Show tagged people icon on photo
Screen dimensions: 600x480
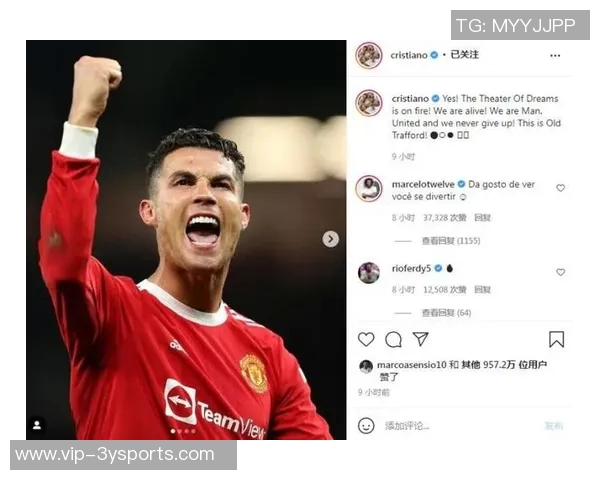[37, 425]
